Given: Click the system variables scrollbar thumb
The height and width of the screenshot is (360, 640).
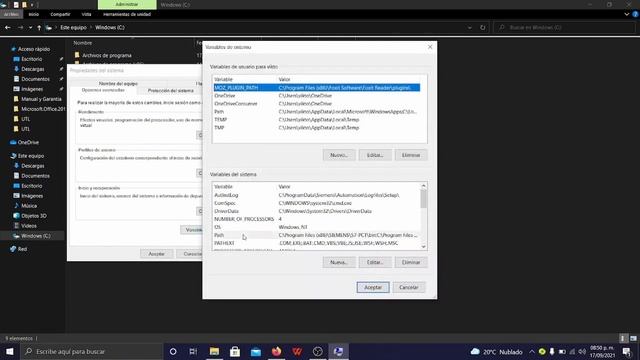Looking at the screenshot, I should (x=423, y=200).
